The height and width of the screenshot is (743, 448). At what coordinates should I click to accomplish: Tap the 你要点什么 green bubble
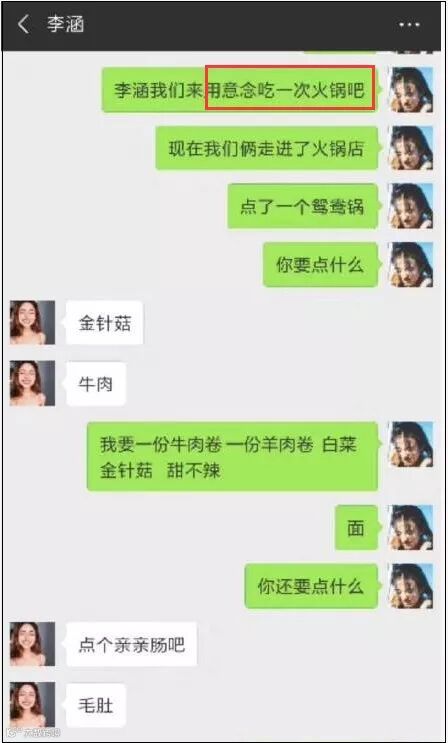tap(321, 264)
